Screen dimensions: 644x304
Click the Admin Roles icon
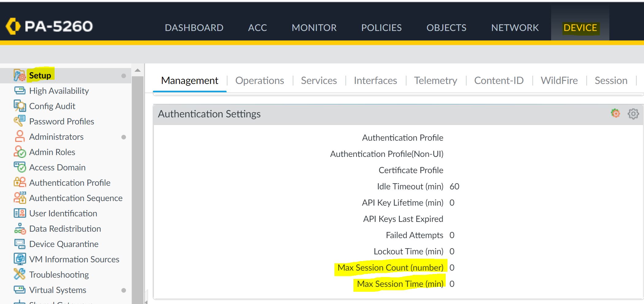tap(20, 152)
